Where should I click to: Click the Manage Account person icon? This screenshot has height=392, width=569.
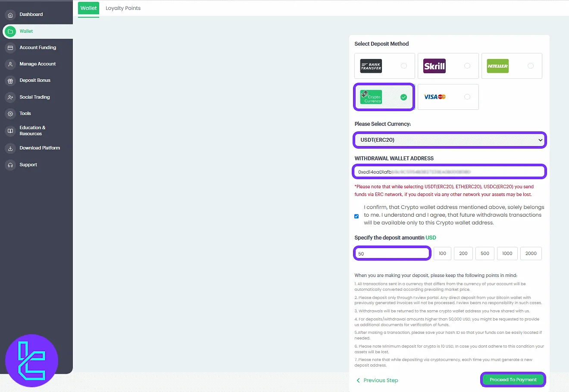[10, 64]
